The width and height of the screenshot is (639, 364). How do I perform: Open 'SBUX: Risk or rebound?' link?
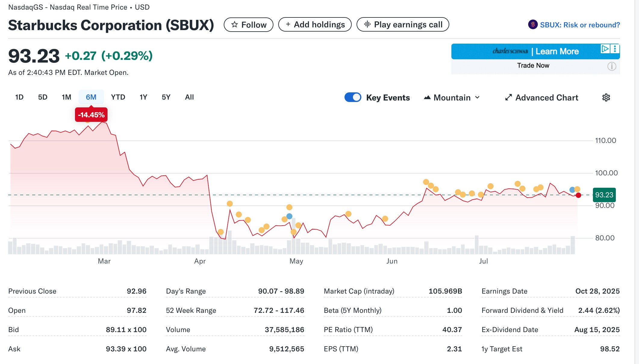(x=580, y=25)
